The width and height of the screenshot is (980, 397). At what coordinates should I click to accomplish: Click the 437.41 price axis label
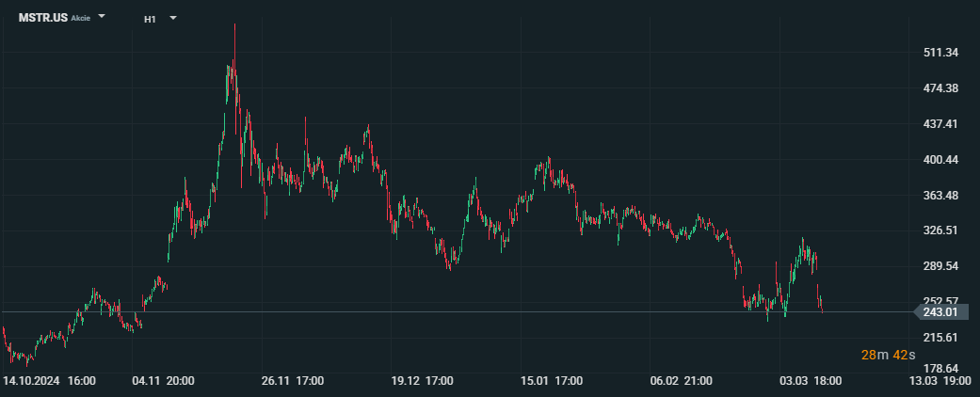940,124
